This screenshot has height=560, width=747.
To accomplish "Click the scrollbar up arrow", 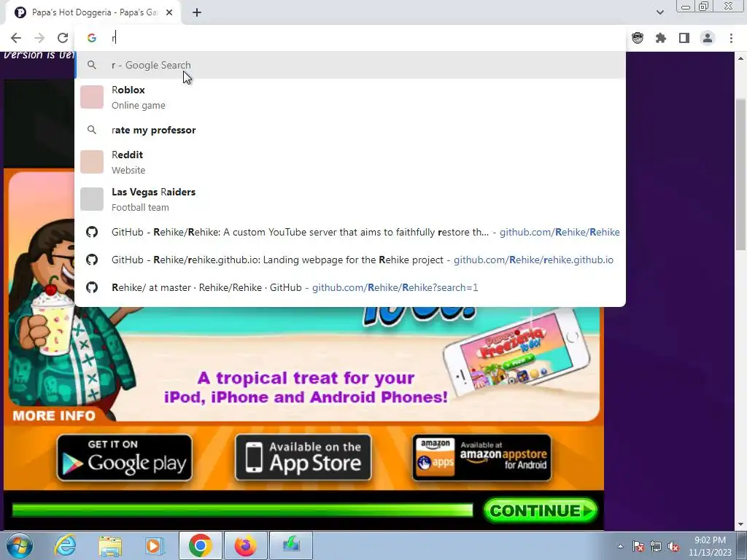I will tap(740, 58).
